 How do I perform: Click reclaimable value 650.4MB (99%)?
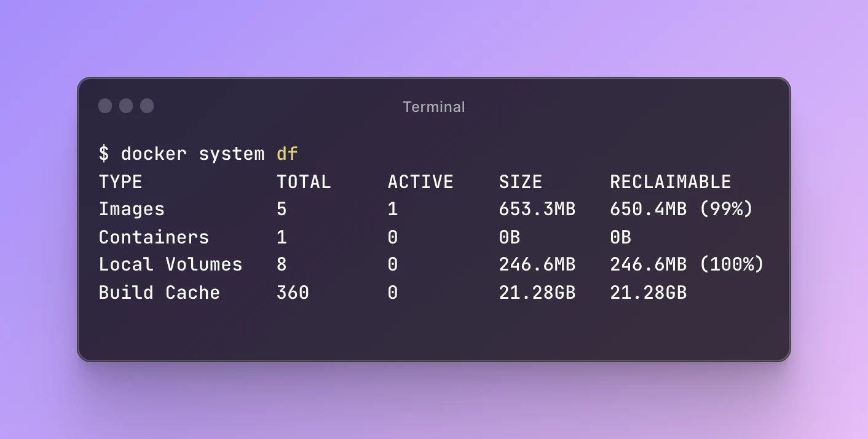click(681, 210)
